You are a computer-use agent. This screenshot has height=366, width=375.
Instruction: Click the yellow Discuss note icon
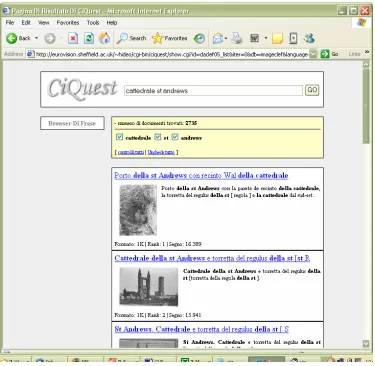(277, 38)
